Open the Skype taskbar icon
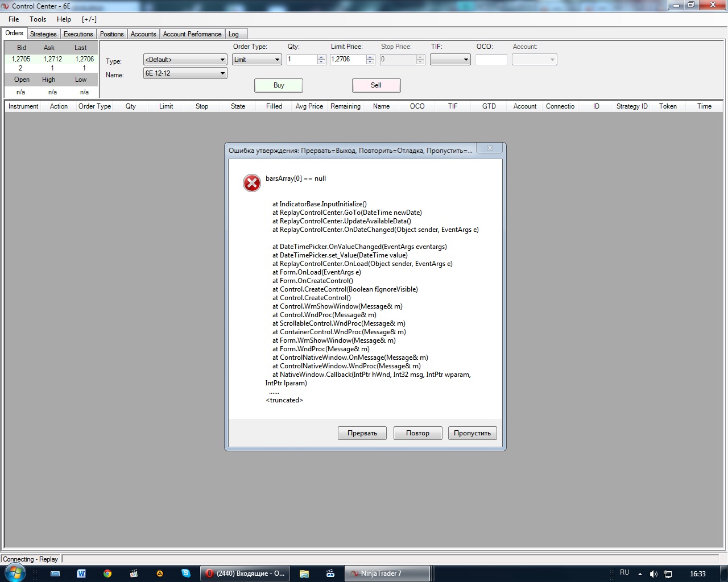This screenshot has width=728, height=582. click(x=186, y=573)
